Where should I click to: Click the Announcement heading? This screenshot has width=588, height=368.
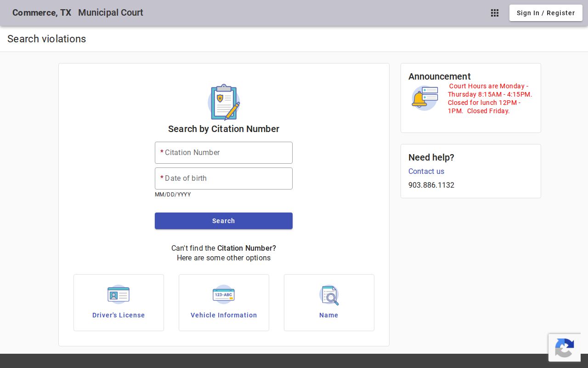[x=440, y=76]
